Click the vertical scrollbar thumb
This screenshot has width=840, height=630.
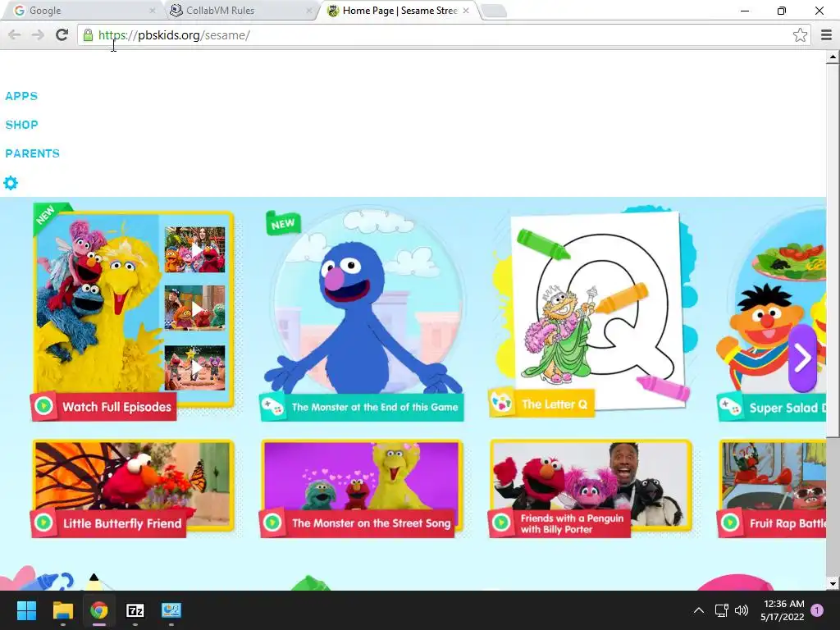pyautogui.click(x=833, y=249)
